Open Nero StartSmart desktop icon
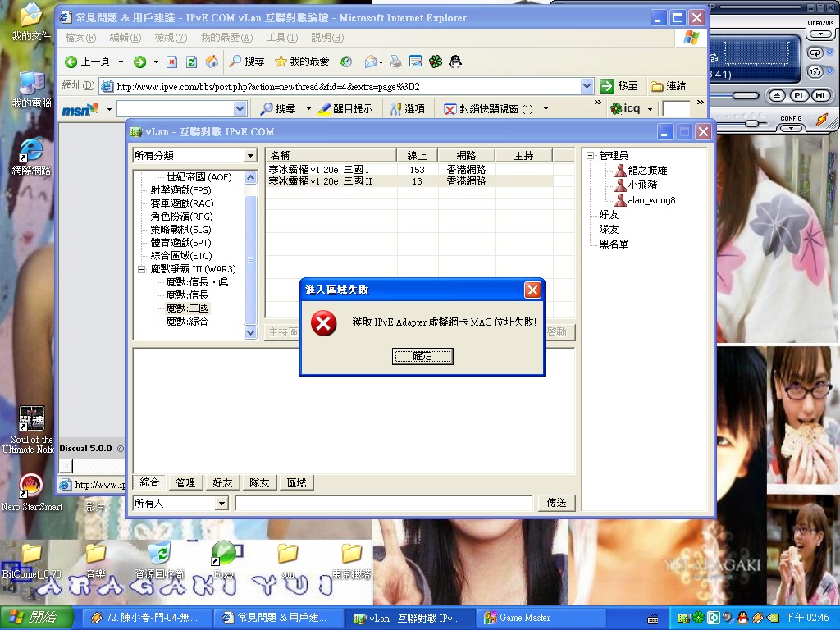Image resolution: width=840 pixels, height=630 pixels. [32, 492]
